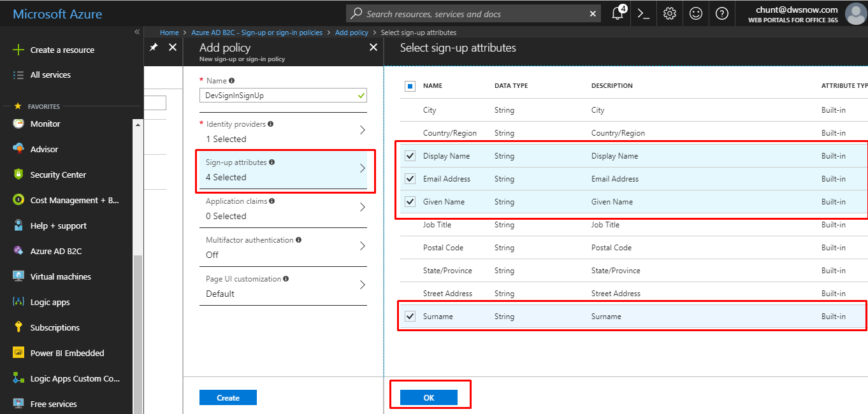Uncheck the Surname attribute
The image size is (868, 414).
(x=410, y=317)
